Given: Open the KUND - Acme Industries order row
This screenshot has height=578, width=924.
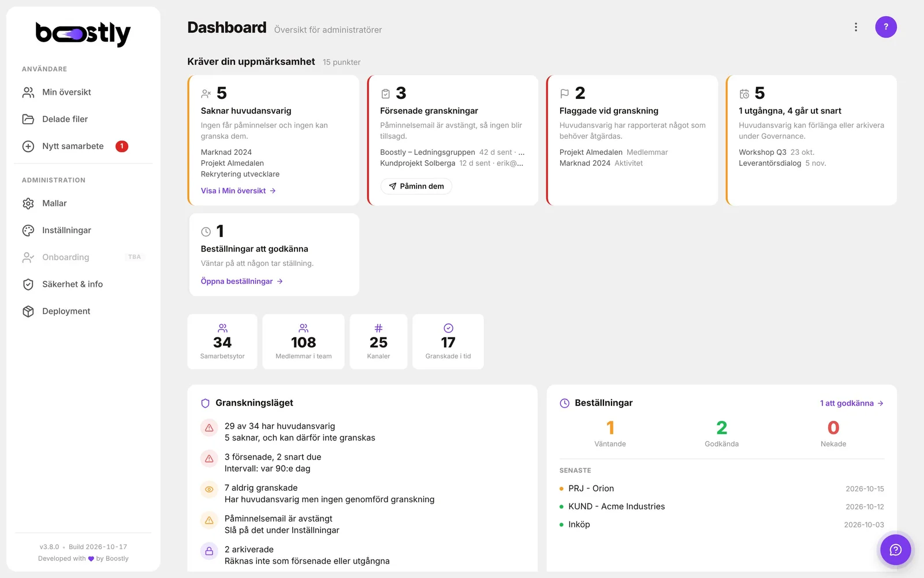Looking at the screenshot, I should pyautogui.click(x=722, y=507).
